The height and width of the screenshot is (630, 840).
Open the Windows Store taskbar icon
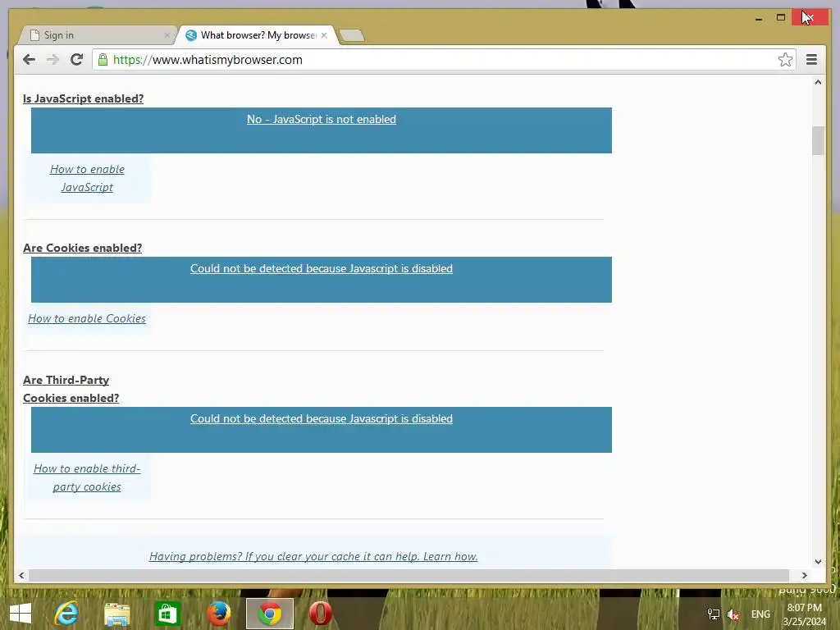[x=167, y=614]
